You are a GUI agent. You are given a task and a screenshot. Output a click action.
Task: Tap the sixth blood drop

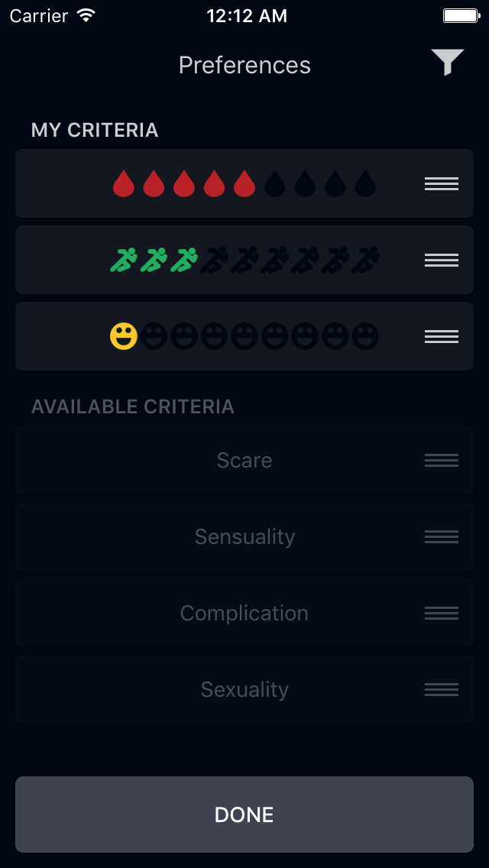pyautogui.click(x=274, y=184)
